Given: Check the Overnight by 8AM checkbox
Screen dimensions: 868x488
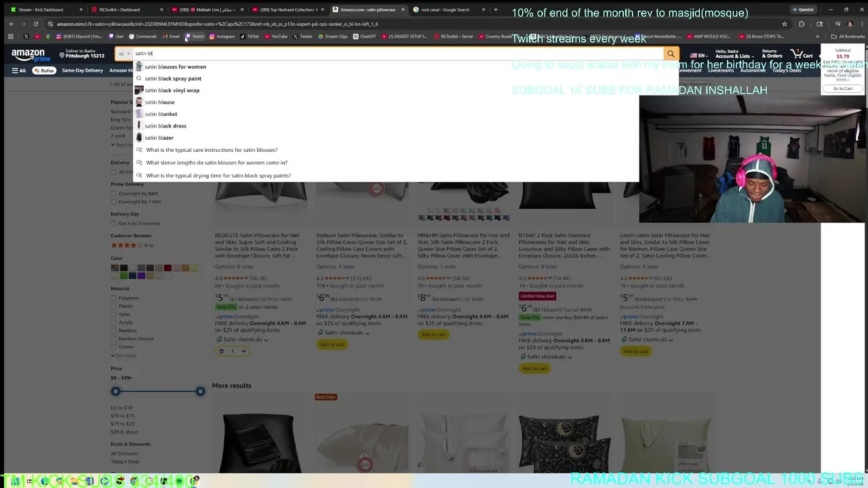Looking at the screenshot, I should [x=114, y=194].
